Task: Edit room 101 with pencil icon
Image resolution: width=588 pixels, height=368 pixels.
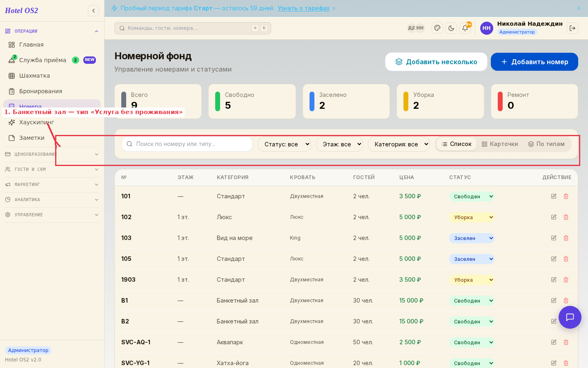Action: [x=554, y=196]
